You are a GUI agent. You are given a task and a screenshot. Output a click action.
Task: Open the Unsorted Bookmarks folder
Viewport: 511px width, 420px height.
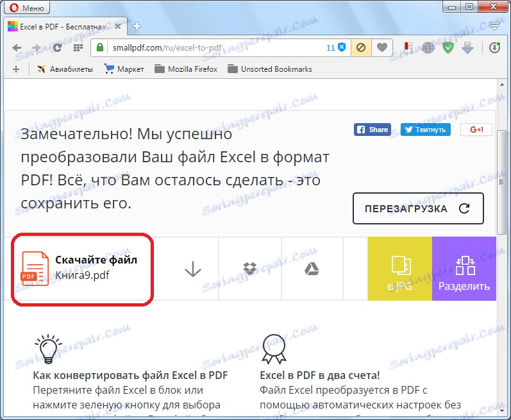(x=270, y=69)
